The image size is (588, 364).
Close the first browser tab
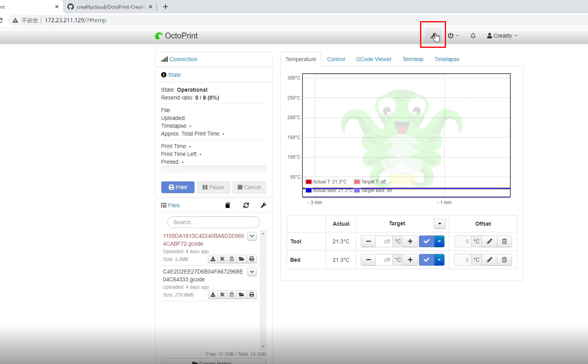(x=57, y=7)
